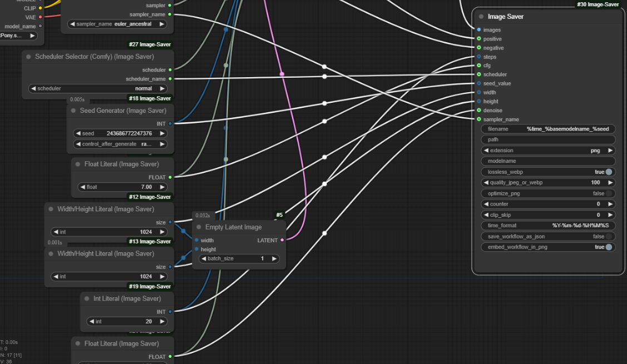Image resolution: width=627 pixels, height=364 pixels.
Task: Increase clip_skip value
Action: [610, 215]
